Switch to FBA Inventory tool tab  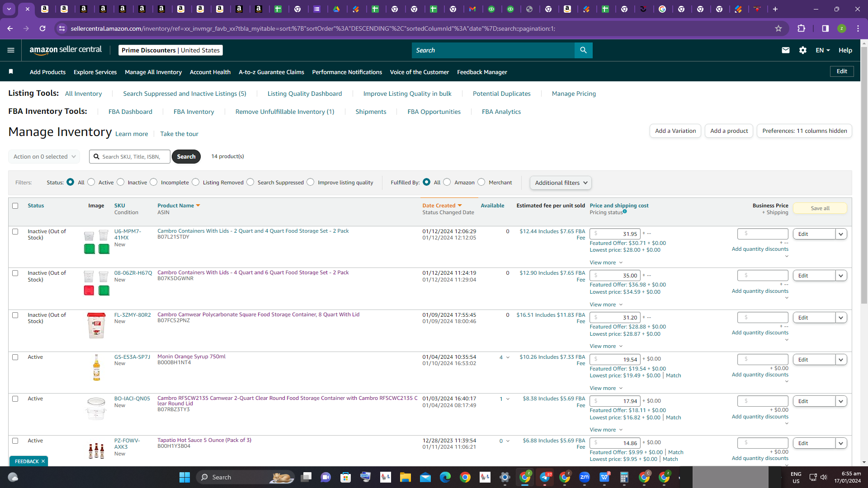point(194,112)
